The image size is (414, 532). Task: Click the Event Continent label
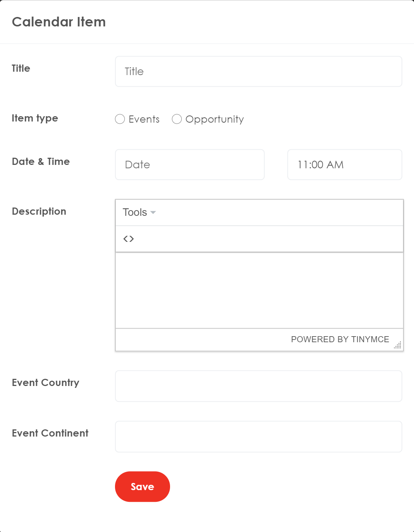(x=50, y=433)
